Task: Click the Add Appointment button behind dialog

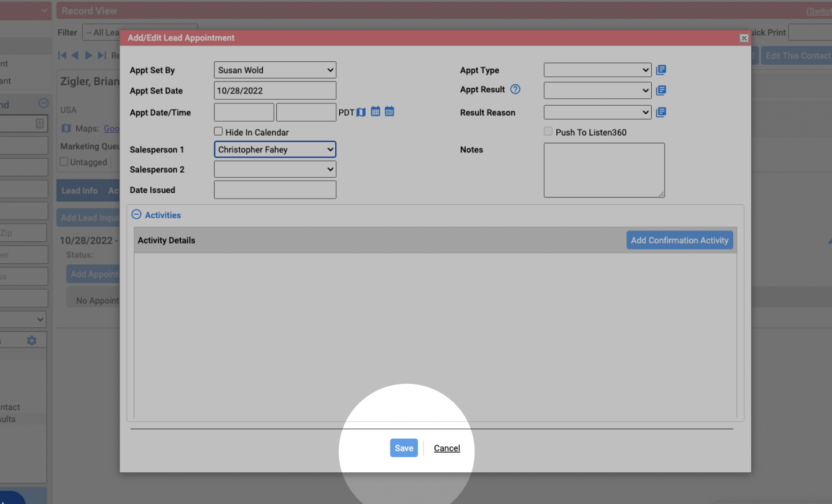Action: 93,274
